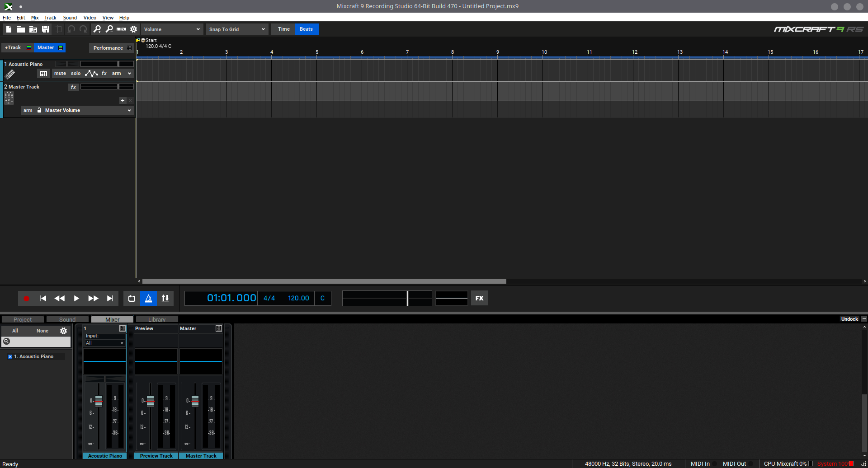This screenshot has width=868, height=468.
Task: Rewind to start of project
Action: [x=43, y=298]
